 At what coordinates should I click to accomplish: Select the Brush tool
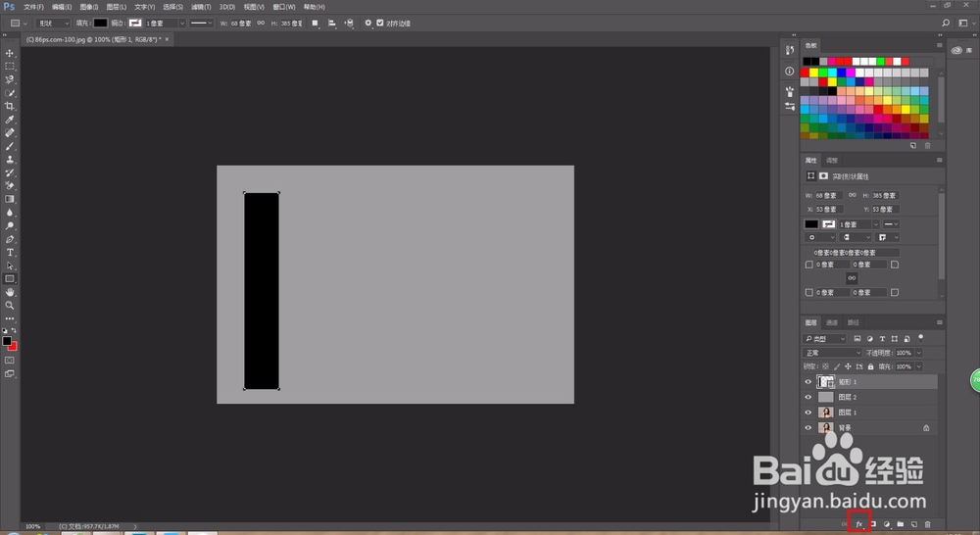tap(10, 146)
